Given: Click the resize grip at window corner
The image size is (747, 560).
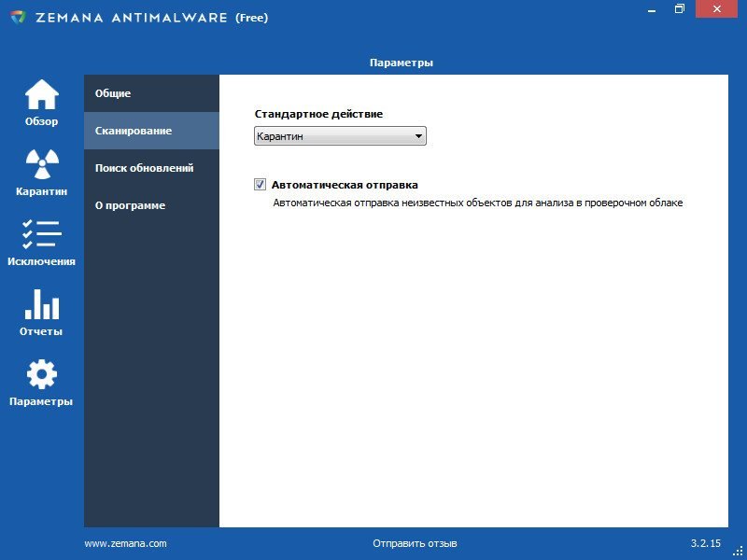Looking at the screenshot, I should pyautogui.click(x=738, y=551).
